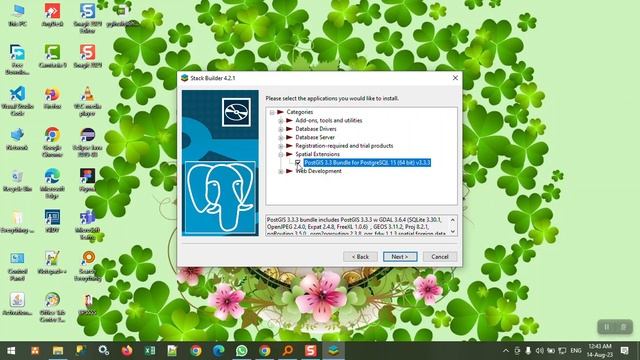Open AnyDesk desktop shortcut
Screen dimensions: 640x360
[52, 16]
